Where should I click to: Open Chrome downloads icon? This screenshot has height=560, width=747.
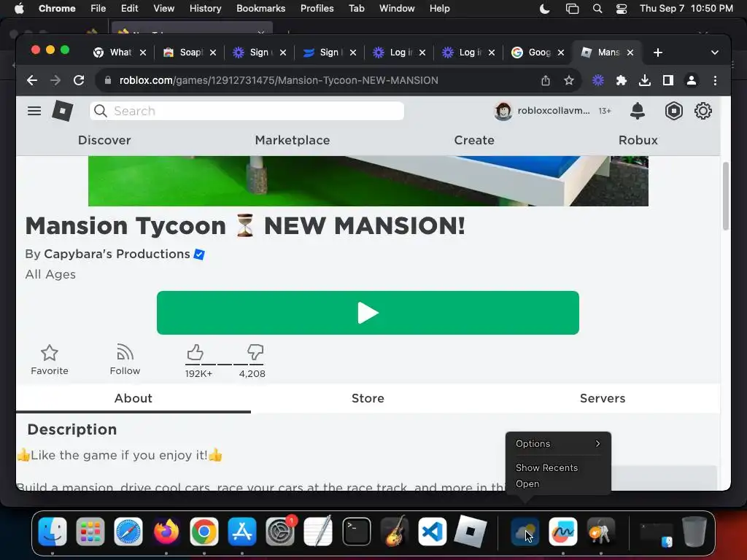pyautogui.click(x=645, y=80)
